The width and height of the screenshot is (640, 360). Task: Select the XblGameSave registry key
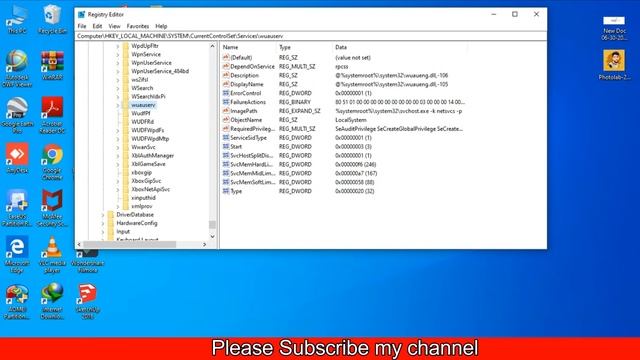148,164
